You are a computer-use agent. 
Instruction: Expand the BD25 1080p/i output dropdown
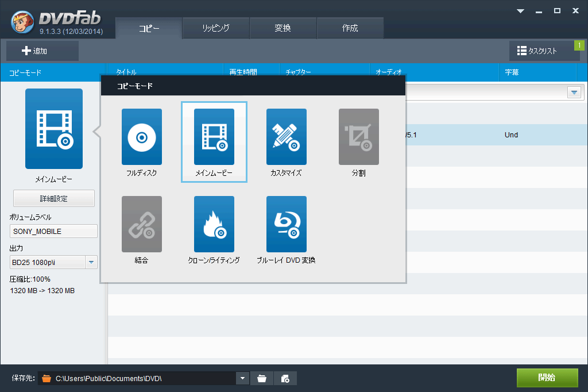point(91,262)
